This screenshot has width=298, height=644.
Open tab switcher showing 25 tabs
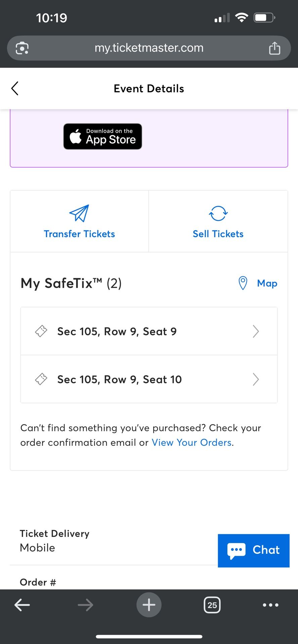tap(212, 605)
